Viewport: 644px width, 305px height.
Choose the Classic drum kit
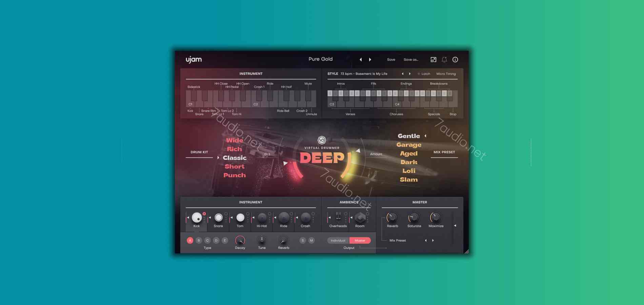[235, 158]
